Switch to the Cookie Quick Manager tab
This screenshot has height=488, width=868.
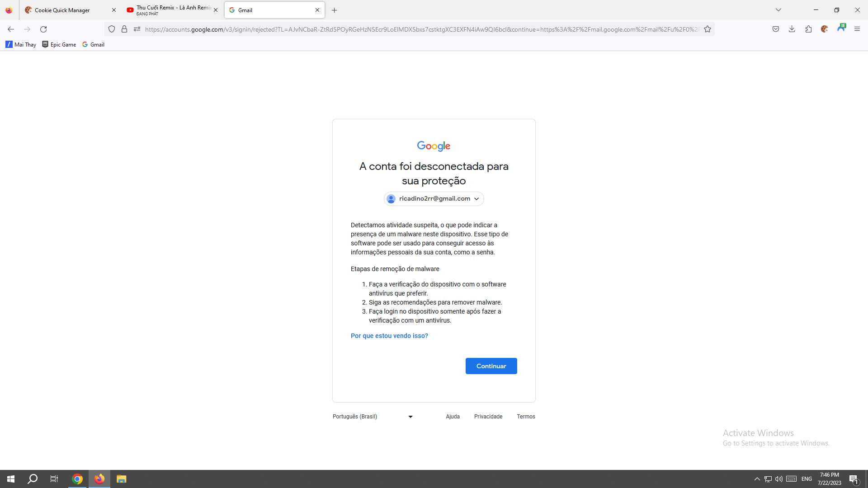(x=70, y=10)
